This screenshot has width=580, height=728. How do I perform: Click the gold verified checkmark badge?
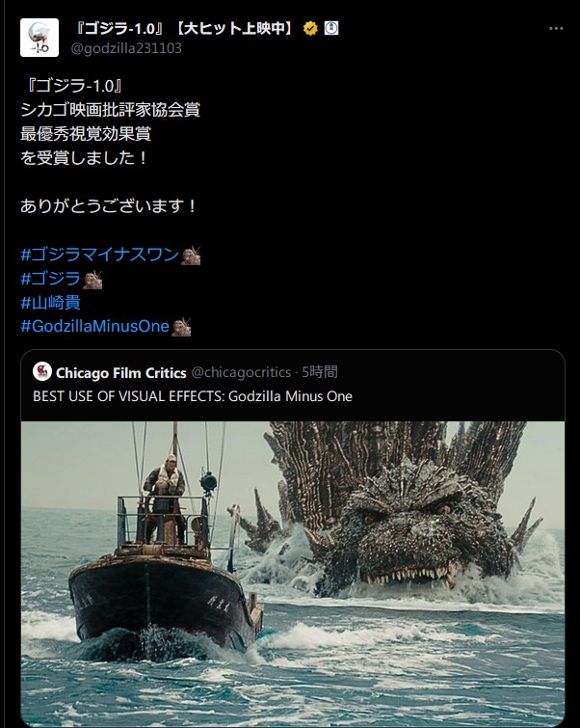(310, 28)
